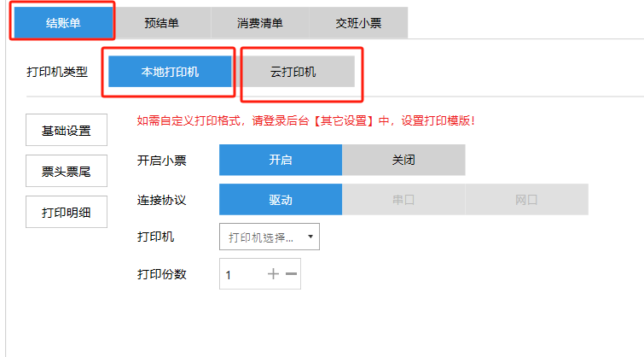Open 基础设置 section

tap(67, 131)
